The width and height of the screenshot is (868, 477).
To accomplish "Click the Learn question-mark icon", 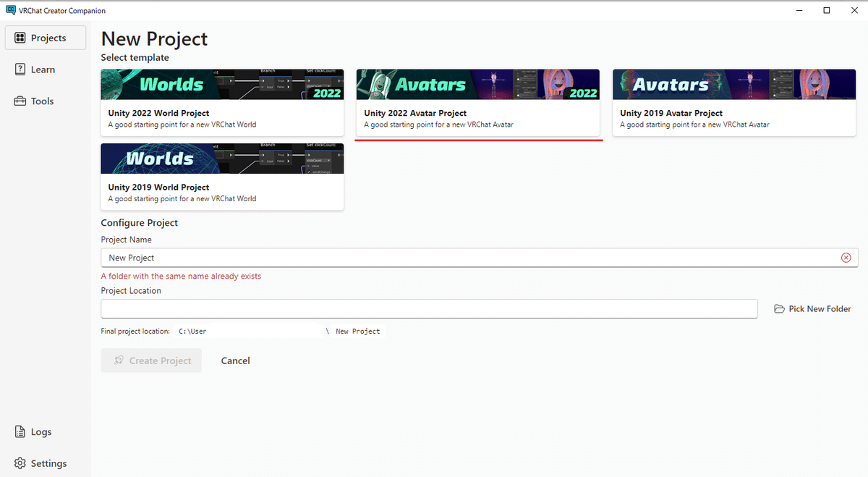I will coord(20,69).
